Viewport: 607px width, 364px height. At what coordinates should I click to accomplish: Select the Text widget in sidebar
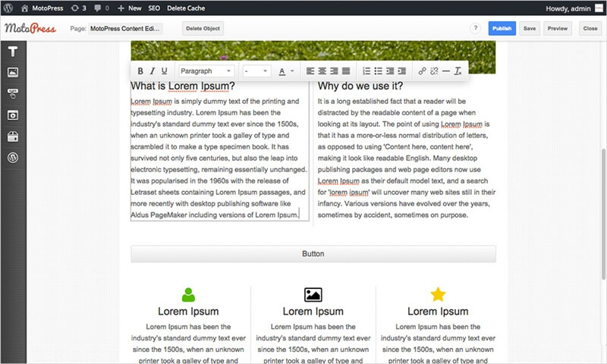13,51
